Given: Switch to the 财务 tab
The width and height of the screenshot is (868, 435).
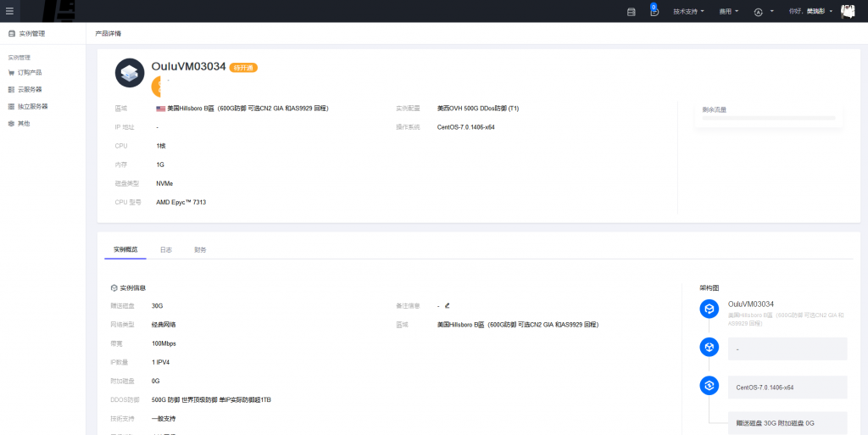Looking at the screenshot, I should pyautogui.click(x=200, y=250).
